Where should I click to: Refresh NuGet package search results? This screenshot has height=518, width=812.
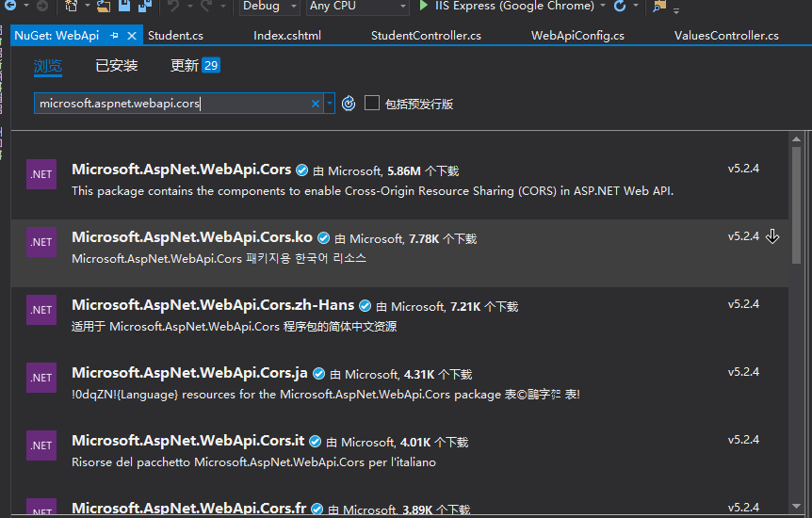[349, 103]
